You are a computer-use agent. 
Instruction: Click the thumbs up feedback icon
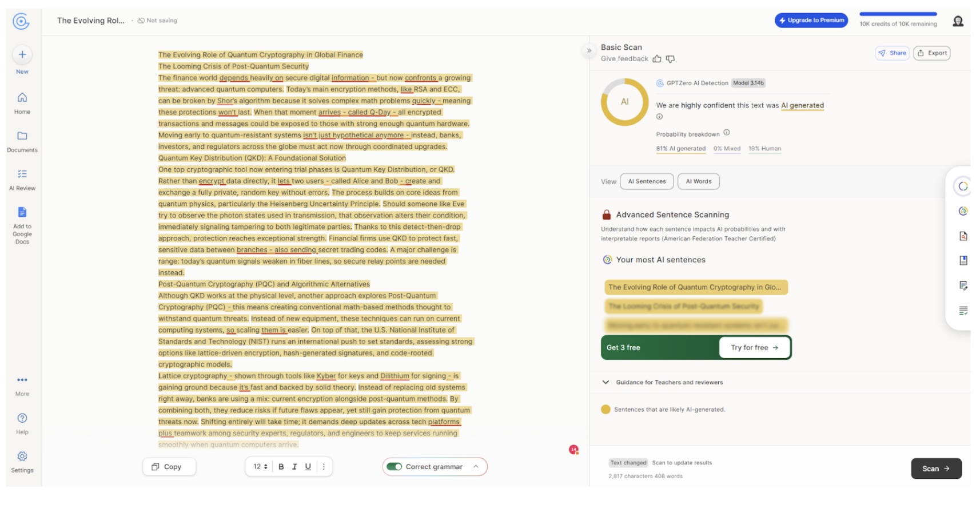coord(657,59)
